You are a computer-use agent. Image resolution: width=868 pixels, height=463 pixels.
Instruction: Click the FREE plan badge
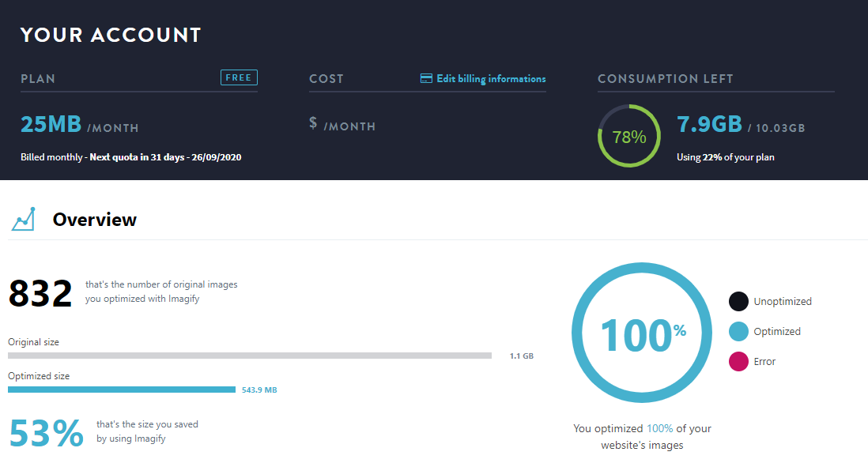coord(240,77)
